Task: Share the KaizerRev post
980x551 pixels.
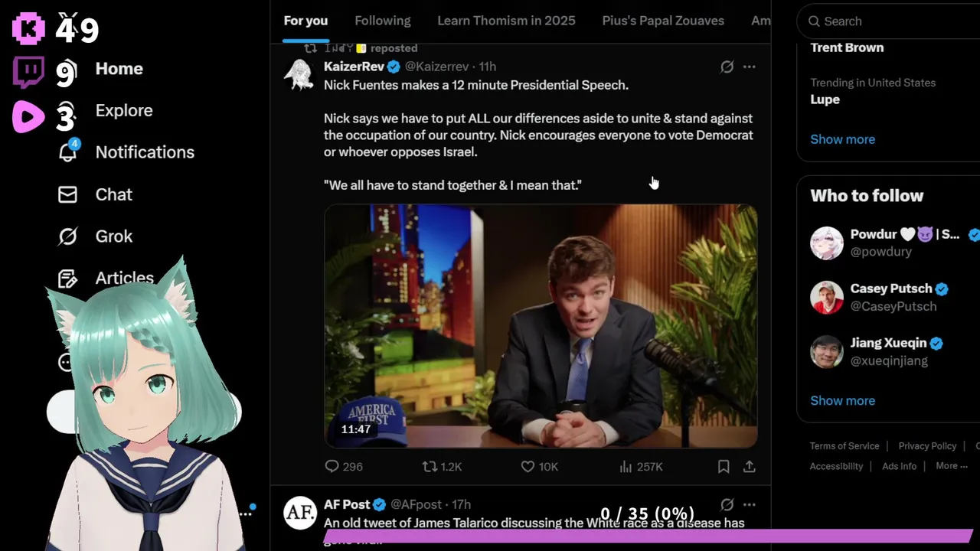Action: 750,466
